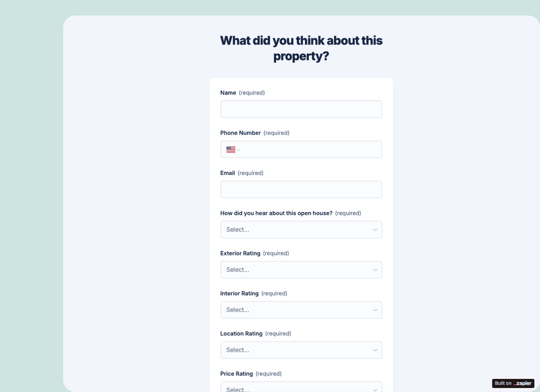Click chevron in 'How did you hear' field
Screen dimensions: 540x392
point(375,230)
